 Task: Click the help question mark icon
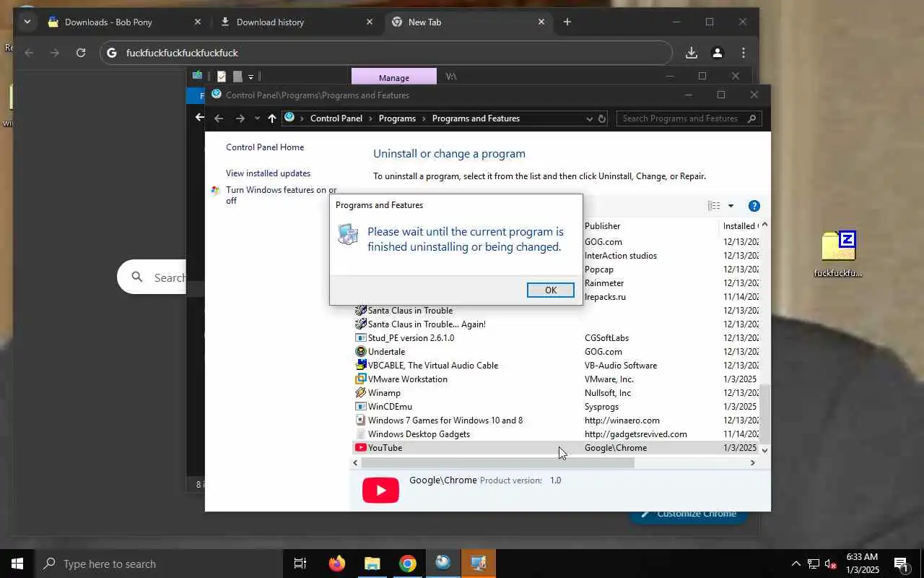tap(754, 206)
